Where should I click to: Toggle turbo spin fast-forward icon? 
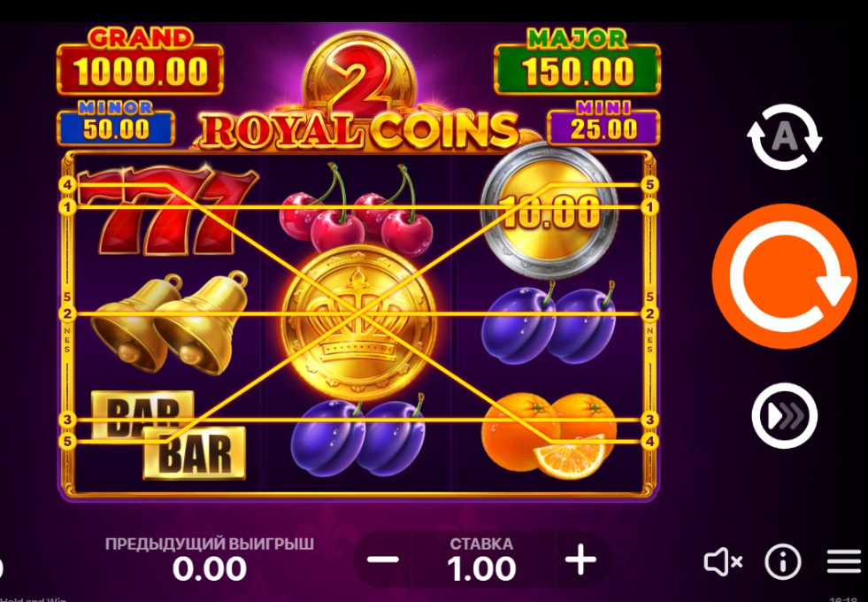[x=785, y=416]
